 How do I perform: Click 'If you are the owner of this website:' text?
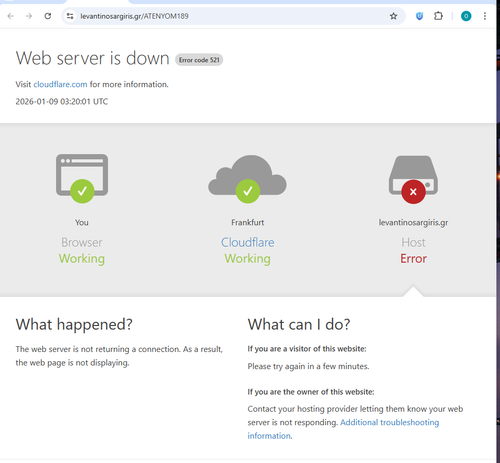[x=311, y=392]
